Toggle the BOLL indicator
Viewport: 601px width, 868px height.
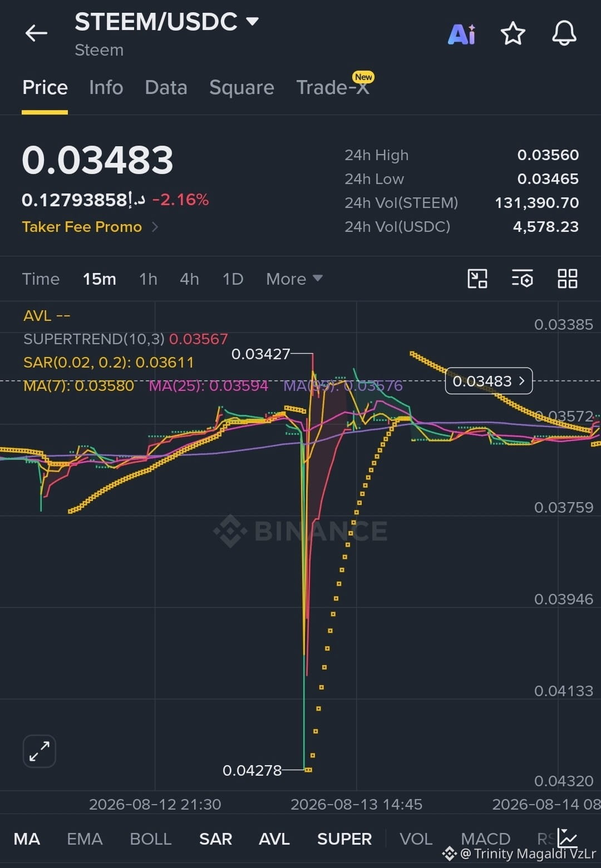point(150,839)
